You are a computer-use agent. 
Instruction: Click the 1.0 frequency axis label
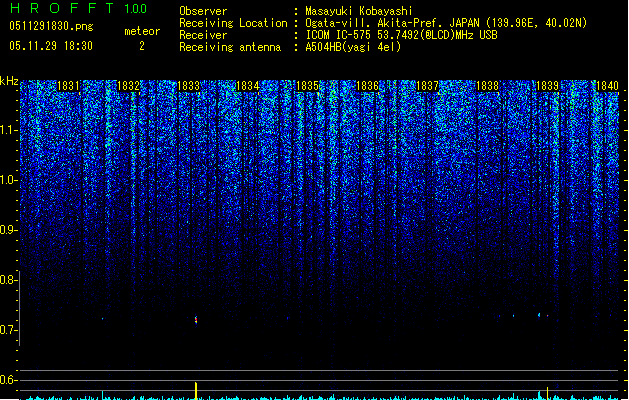tap(8, 180)
